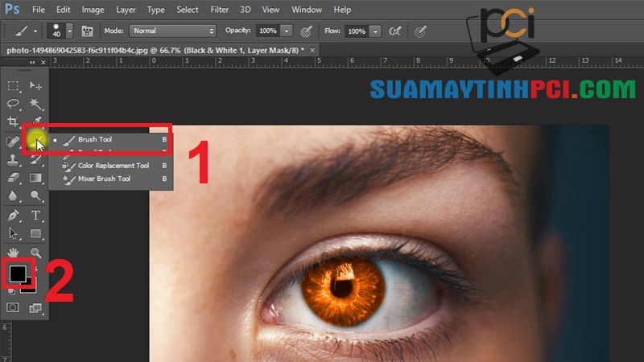Image resolution: width=644 pixels, height=362 pixels.
Task: Open the Edit menu
Action: coord(64,10)
